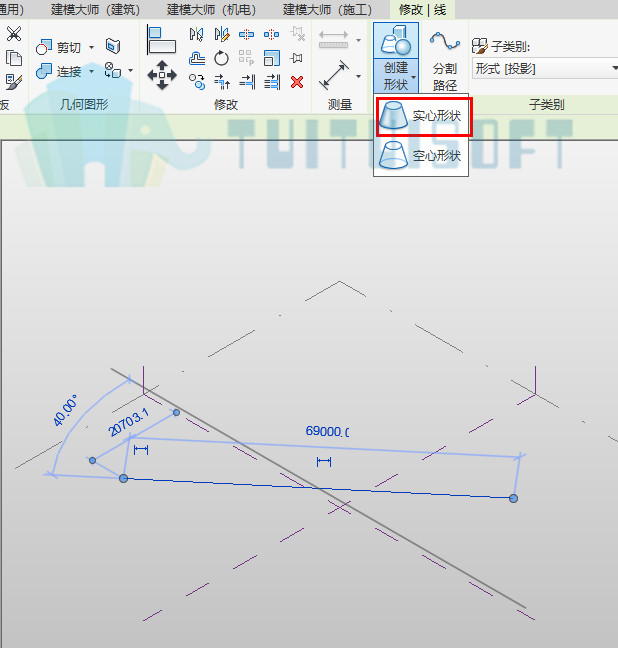This screenshot has width=618, height=648.
Task: Select the Split with Gap tool
Action: click(272, 34)
